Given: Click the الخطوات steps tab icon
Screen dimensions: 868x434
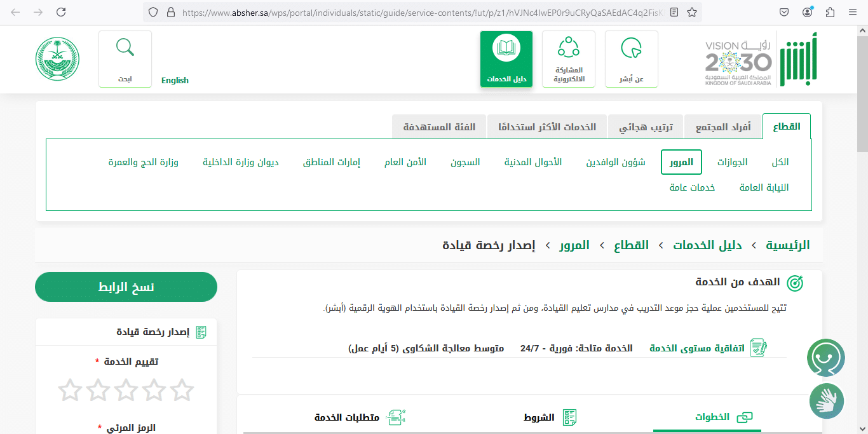Looking at the screenshot, I should pyautogui.click(x=744, y=417).
